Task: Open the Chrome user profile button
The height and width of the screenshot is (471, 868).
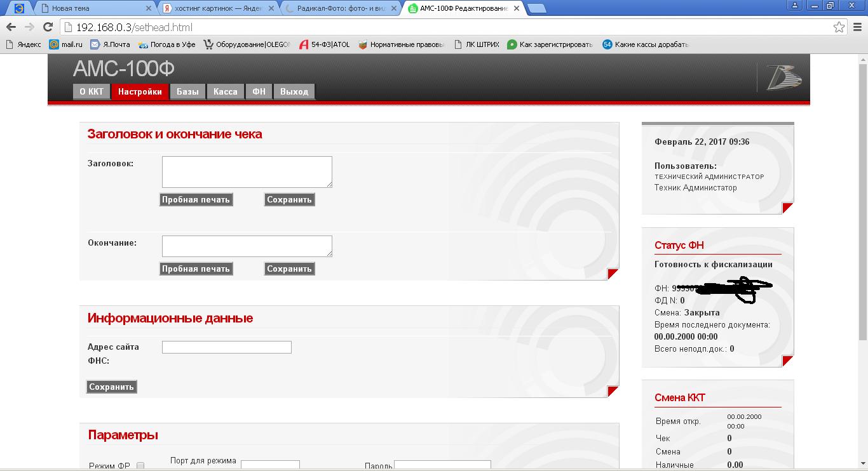Action: coord(795,5)
